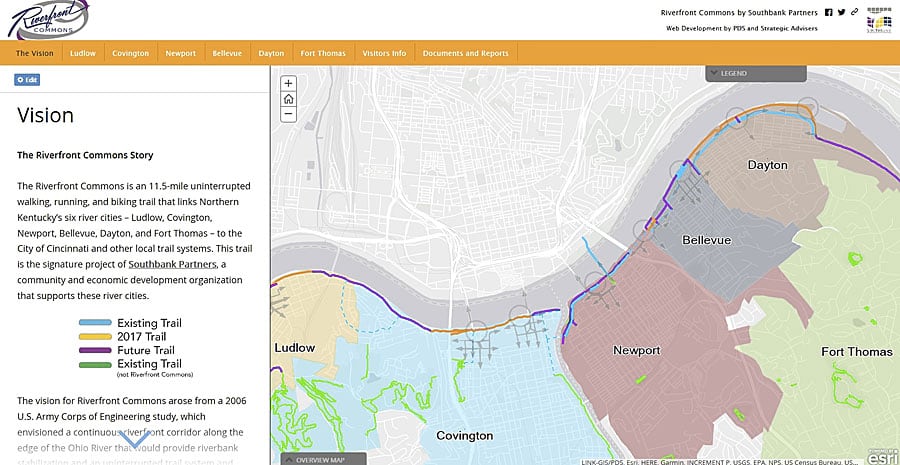Reset map to home extent

tap(288, 99)
